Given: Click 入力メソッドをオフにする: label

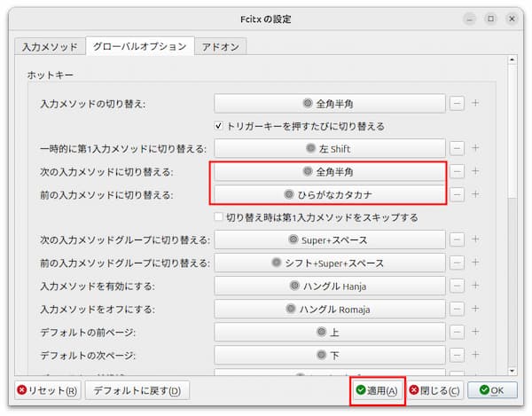Looking at the screenshot, I should (x=98, y=310).
